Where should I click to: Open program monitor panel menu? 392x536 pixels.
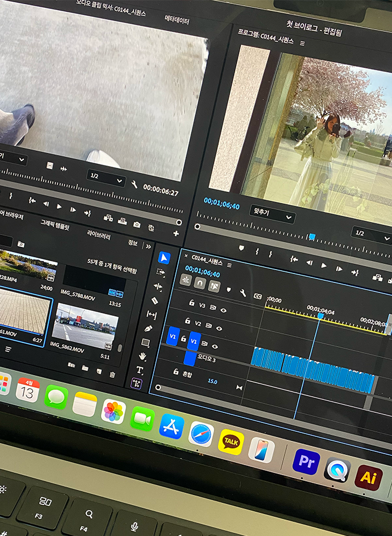(302, 43)
